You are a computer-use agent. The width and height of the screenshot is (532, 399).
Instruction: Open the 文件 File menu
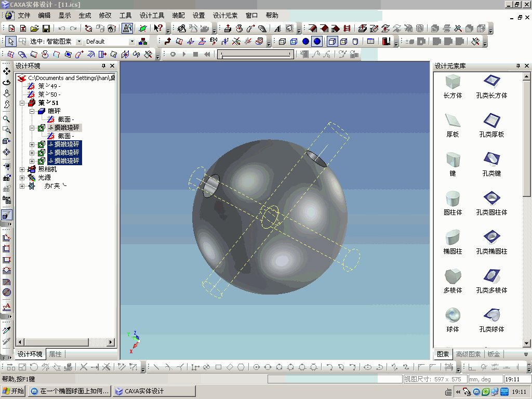click(x=24, y=16)
